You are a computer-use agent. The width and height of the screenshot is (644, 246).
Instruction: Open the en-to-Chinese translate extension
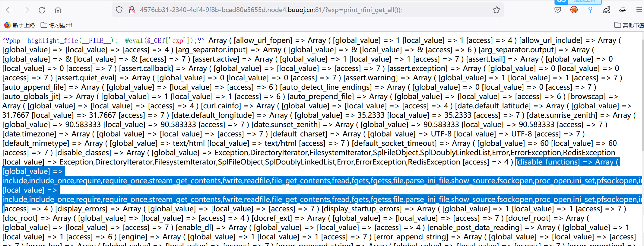(x=607, y=10)
